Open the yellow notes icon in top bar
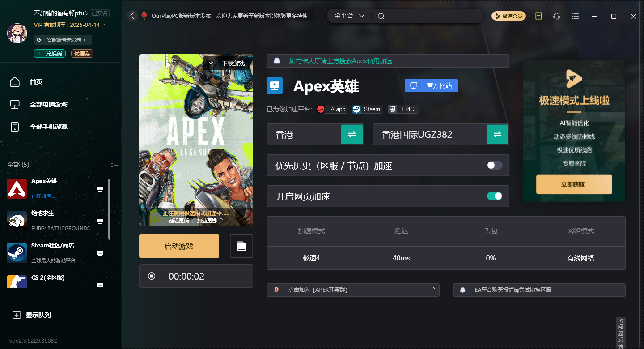The image size is (644, 349). click(x=538, y=16)
